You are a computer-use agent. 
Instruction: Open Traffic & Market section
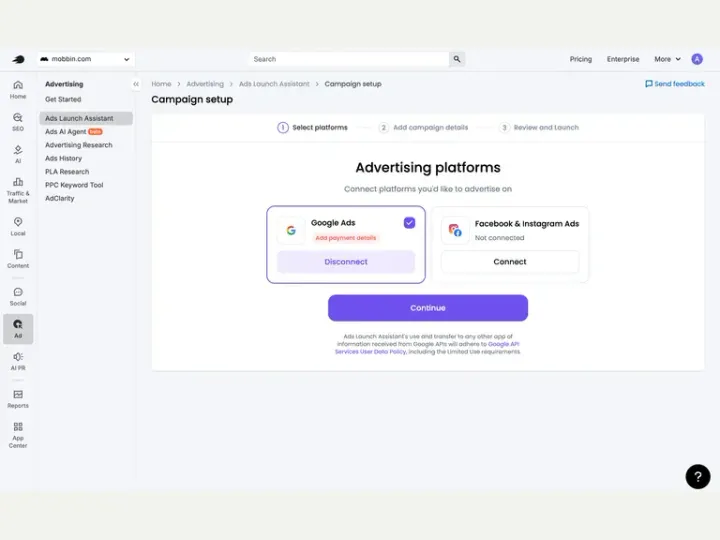coord(18,190)
